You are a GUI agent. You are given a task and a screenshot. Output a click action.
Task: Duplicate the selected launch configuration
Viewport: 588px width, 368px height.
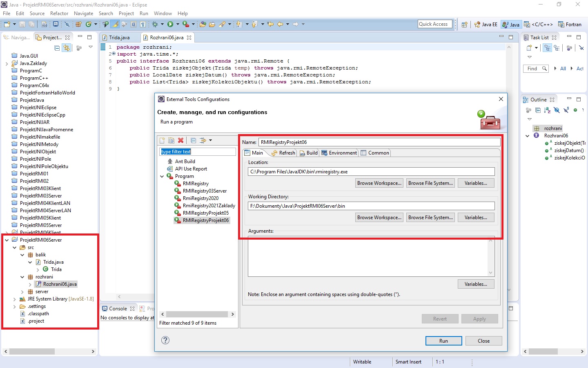[171, 140]
